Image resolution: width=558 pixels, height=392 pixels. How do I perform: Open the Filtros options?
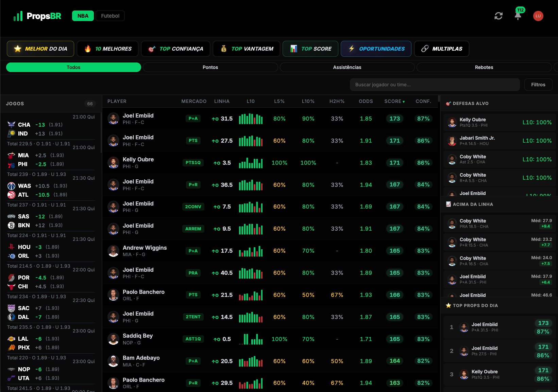tap(538, 85)
